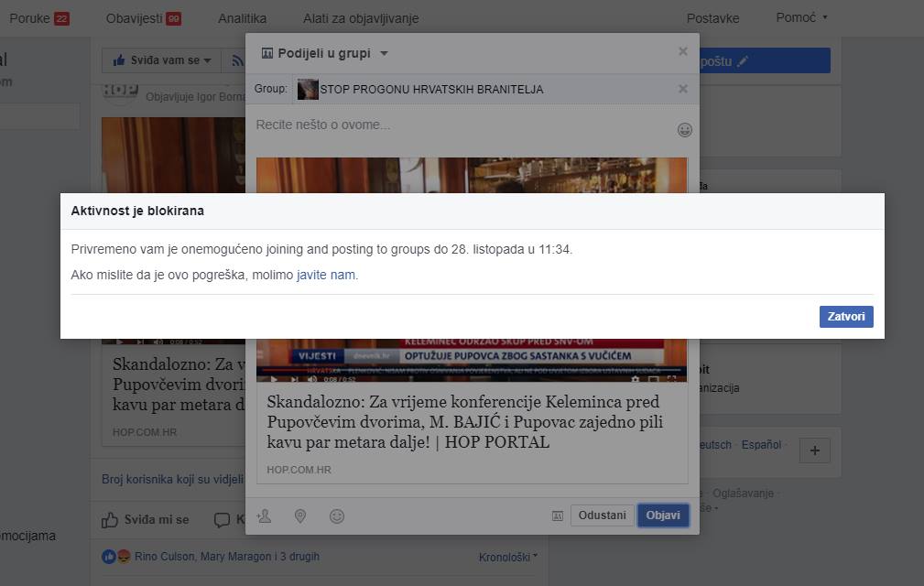Type in the Recite nešto o ovome field
924x586 pixels.
(x=458, y=125)
